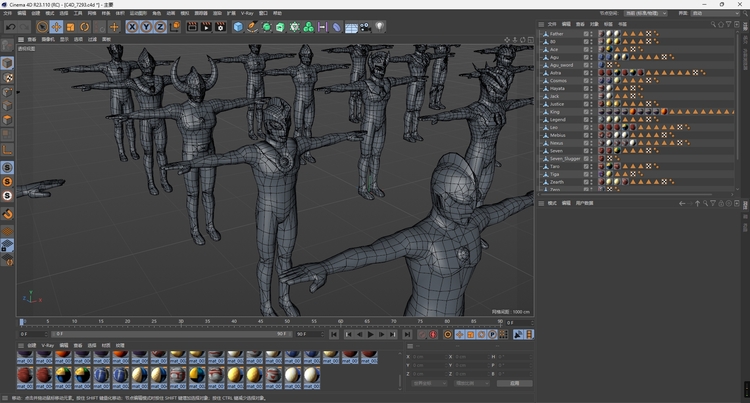
Task: Add a Cube primitive object
Action: point(238,27)
